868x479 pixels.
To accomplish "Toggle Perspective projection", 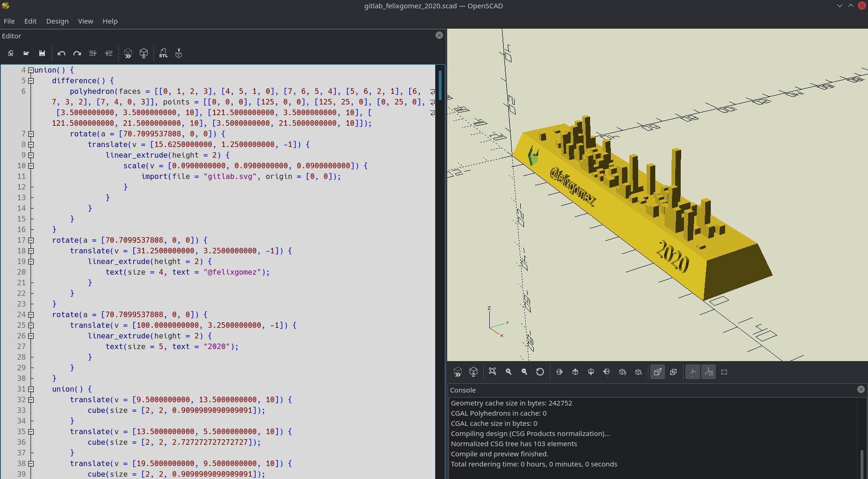I will [x=658, y=372].
